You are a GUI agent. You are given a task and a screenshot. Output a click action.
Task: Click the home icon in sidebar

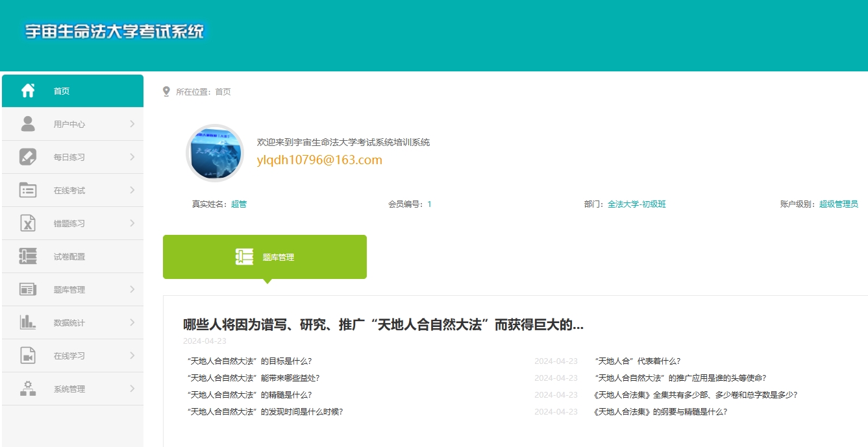click(x=28, y=91)
